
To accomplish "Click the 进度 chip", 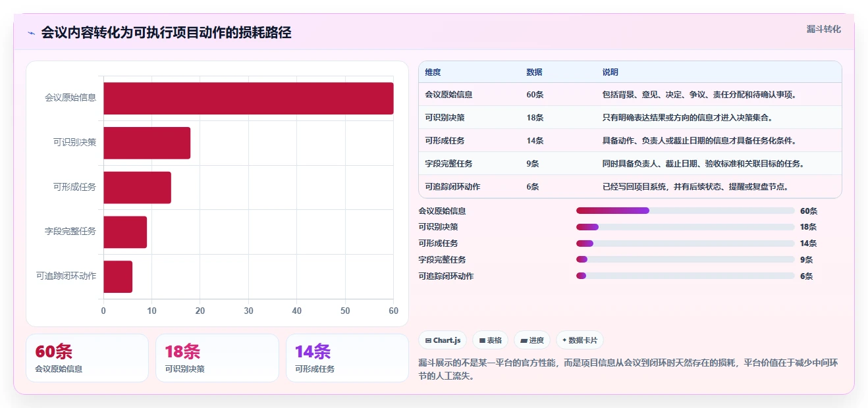I will pos(532,340).
